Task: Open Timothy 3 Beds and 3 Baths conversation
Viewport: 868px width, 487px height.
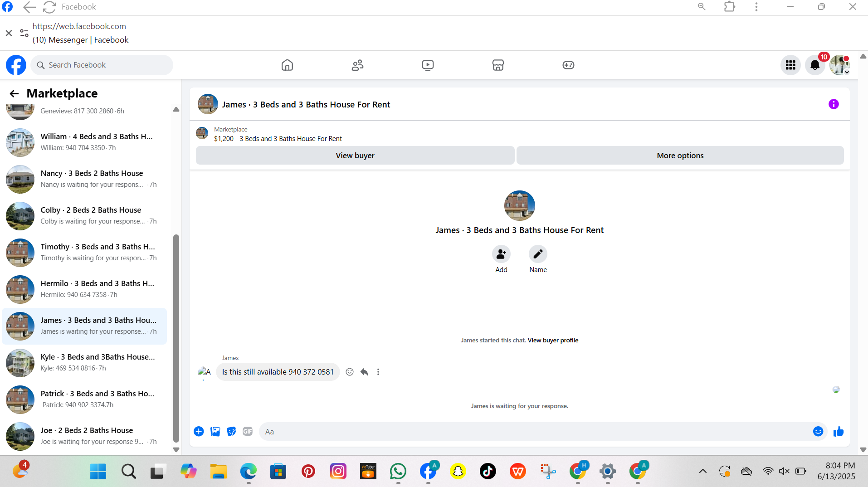Action: [84, 253]
